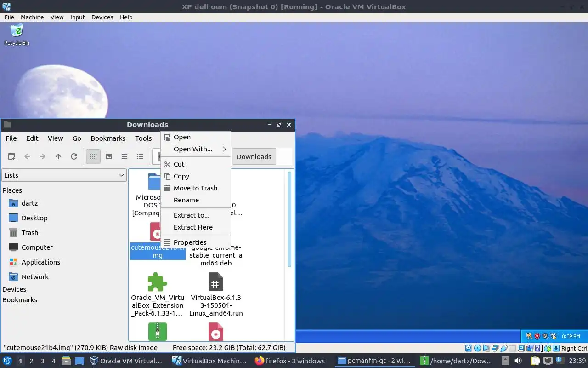Image resolution: width=588 pixels, height=368 pixels.
Task: Go back using the left arrow
Action: tap(27, 156)
